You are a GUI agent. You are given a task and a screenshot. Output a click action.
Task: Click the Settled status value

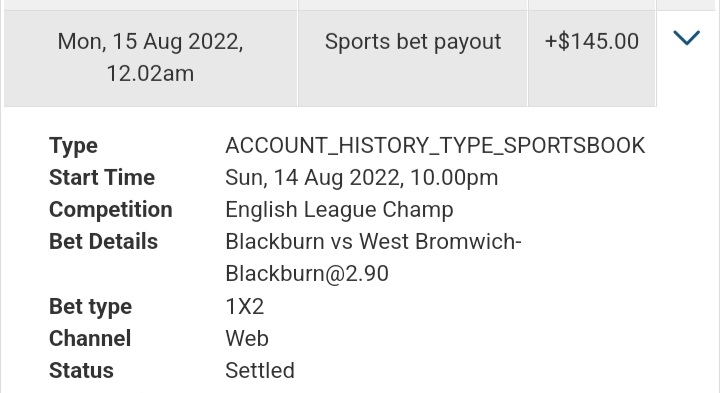(x=259, y=371)
